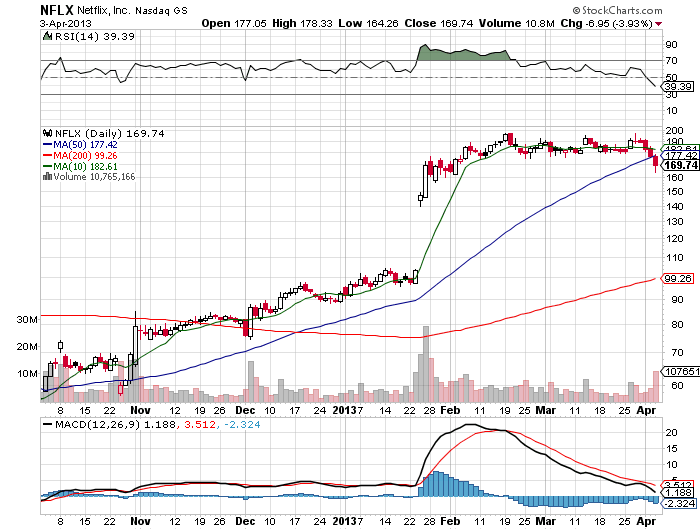Screen dimensions: 700x530
Task: Click the NFLX ticker symbol heading
Action: tap(57, 10)
